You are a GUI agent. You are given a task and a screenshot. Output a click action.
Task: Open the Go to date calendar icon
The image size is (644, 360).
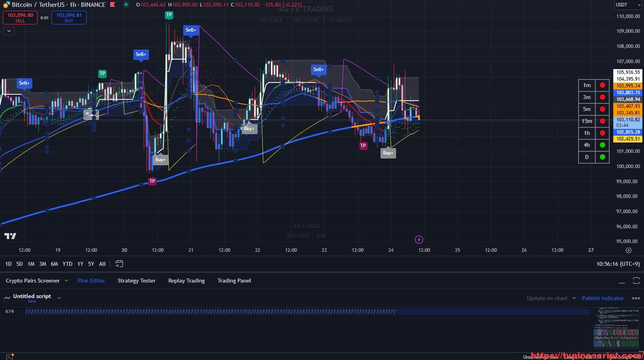[119, 264]
